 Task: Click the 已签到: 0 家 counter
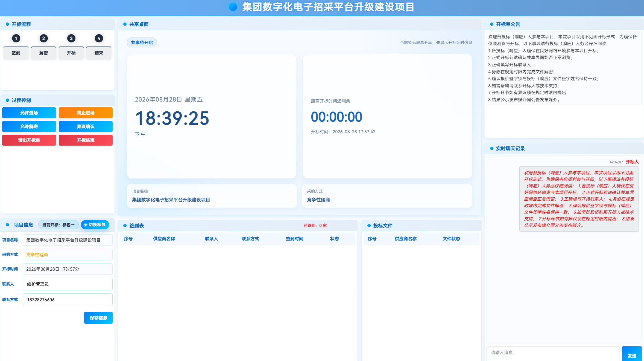[315, 226]
